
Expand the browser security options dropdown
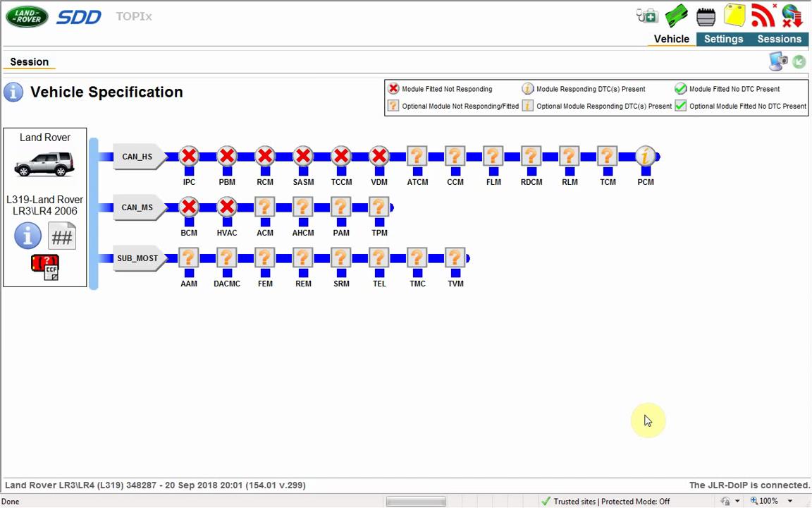(737, 501)
